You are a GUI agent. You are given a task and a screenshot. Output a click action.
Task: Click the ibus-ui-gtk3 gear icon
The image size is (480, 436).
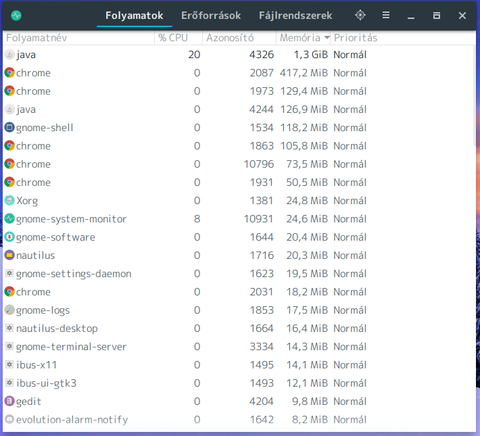click(10, 383)
